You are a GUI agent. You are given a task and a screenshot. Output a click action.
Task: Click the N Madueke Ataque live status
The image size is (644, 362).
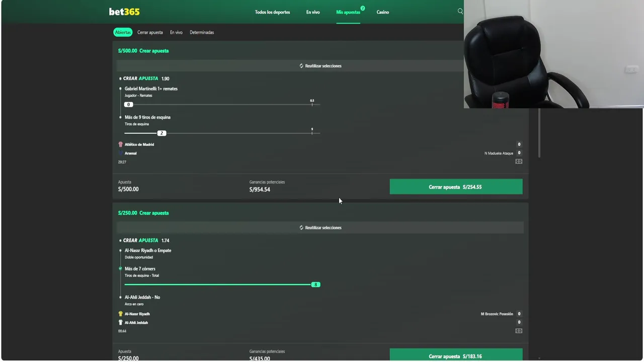tap(499, 153)
